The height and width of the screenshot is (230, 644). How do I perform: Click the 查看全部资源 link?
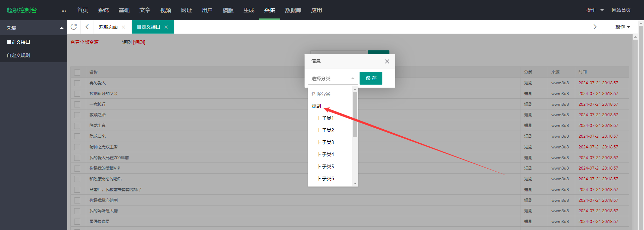tap(85, 42)
